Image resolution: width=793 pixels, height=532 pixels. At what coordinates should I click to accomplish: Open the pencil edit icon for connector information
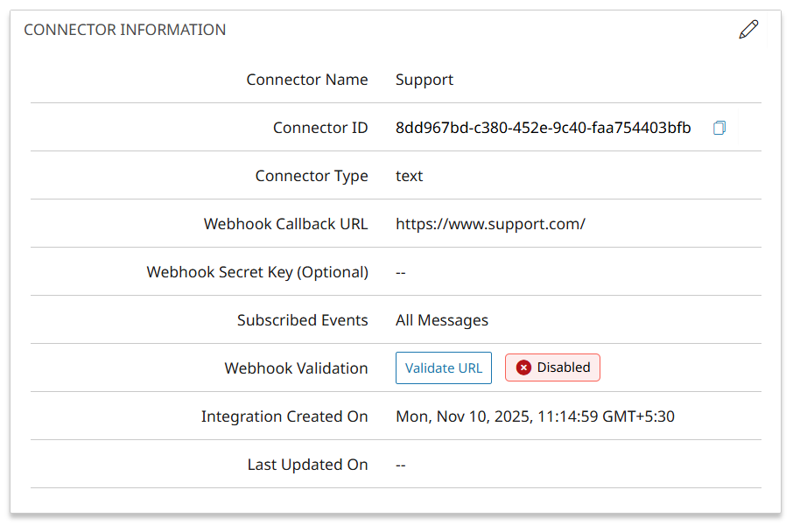point(748,30)
